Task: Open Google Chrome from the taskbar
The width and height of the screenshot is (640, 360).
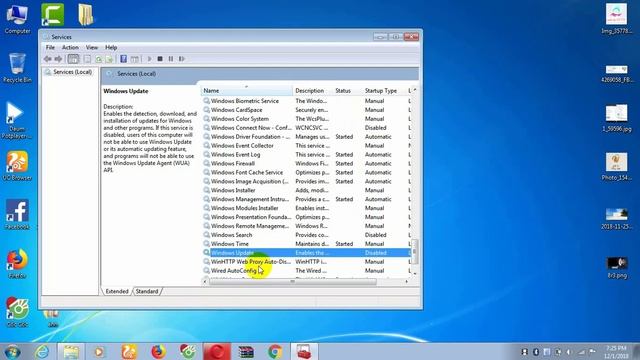Action: tap(275, 352)
